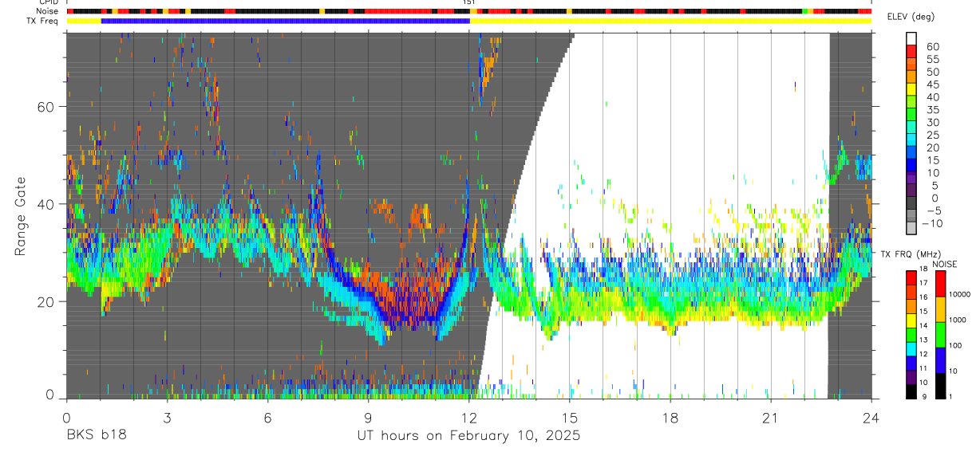
Task: Click the blue swatch on the NOISE color bar
Action: pos(939,360)
